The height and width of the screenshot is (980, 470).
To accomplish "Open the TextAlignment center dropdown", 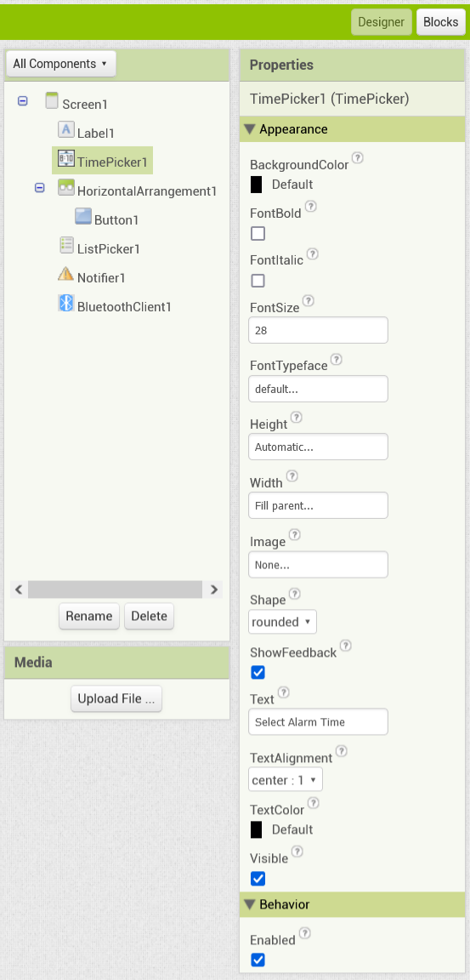I will (286, 779).
